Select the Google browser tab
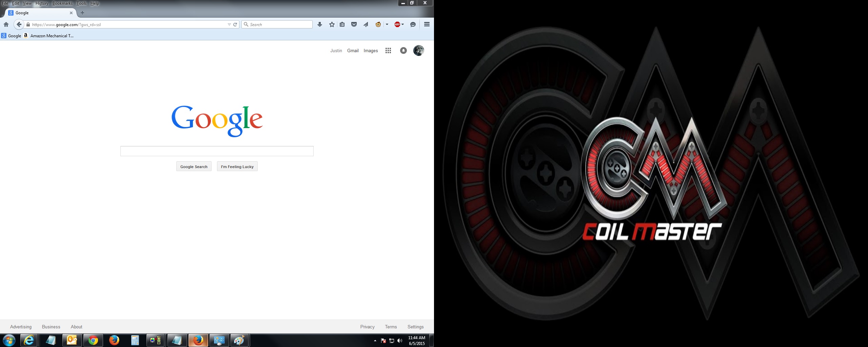This screenshot has height=347, width=868. (41, 13)
